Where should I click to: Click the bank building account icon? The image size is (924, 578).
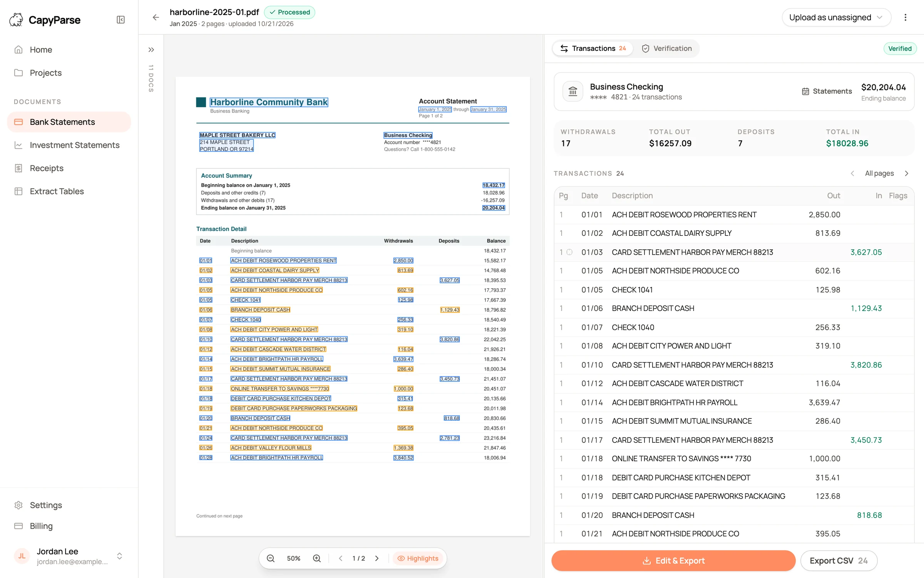tap(572, 91)
